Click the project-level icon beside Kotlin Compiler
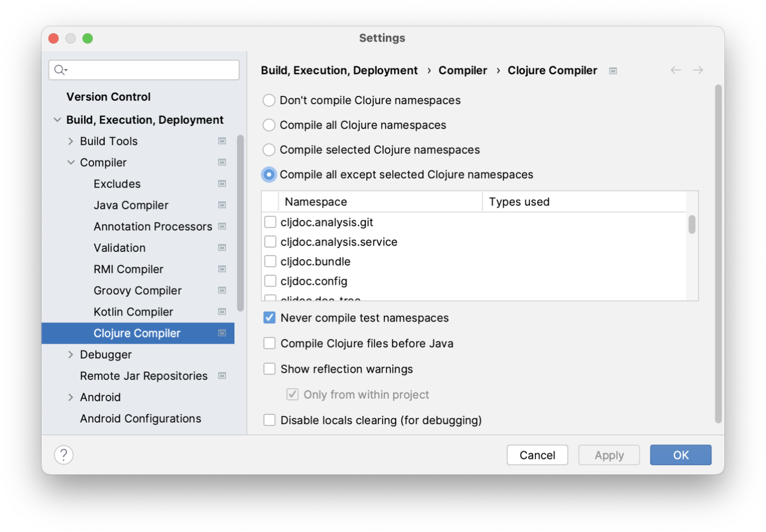The width and height of the screenshot is (766, 532). click(222, 312)
